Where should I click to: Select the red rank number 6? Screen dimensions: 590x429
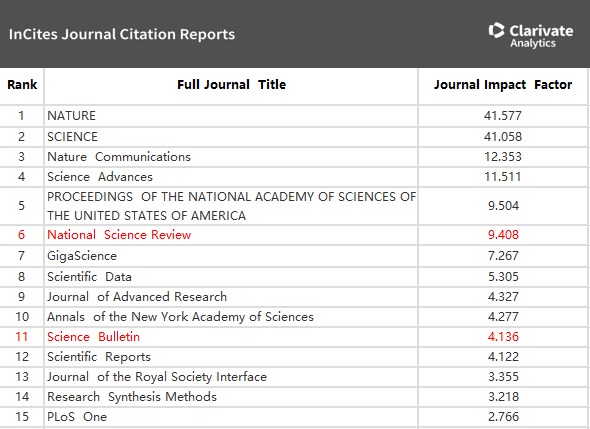pos(21,235)
